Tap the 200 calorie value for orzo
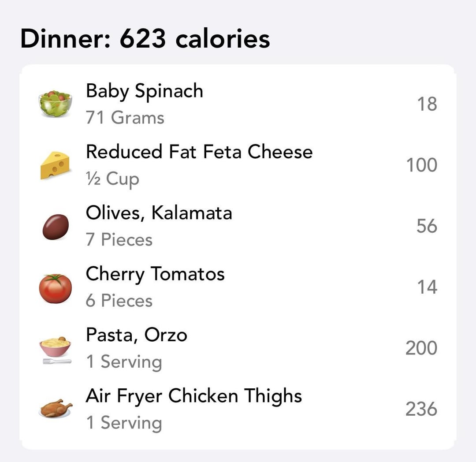This screenshot has height=462, width=476. pos(421,348)
